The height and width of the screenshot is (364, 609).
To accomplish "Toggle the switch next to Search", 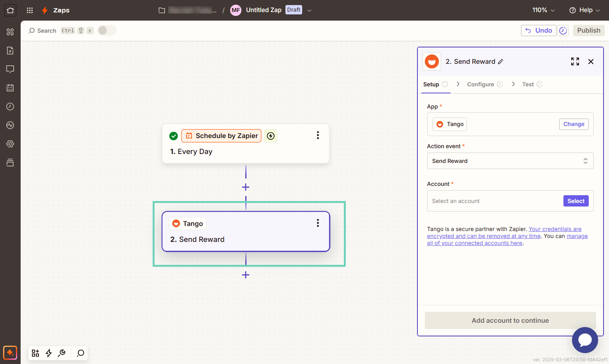I will point(107,30).
